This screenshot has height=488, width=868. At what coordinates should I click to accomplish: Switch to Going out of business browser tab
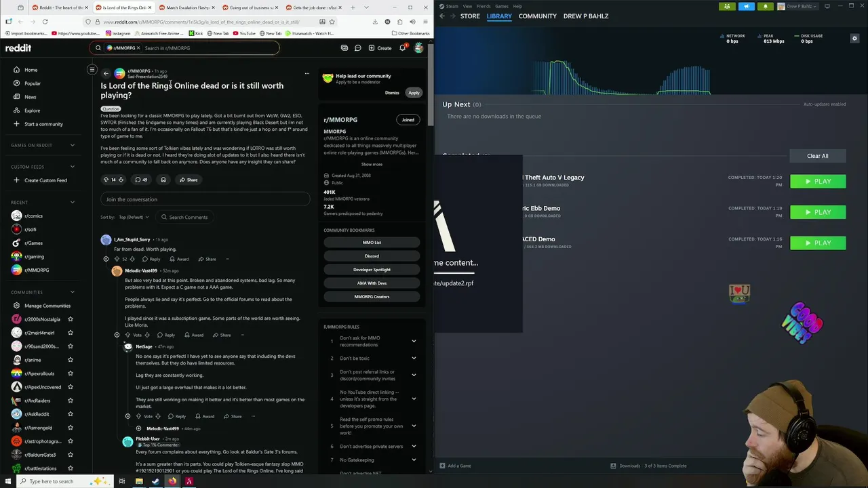pyautogui.click(x=251, y=7)
